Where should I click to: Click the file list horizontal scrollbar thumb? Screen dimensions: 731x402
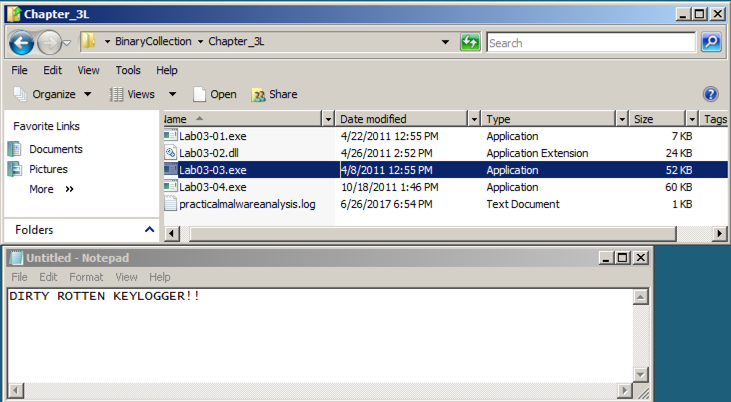pos(433,233)
